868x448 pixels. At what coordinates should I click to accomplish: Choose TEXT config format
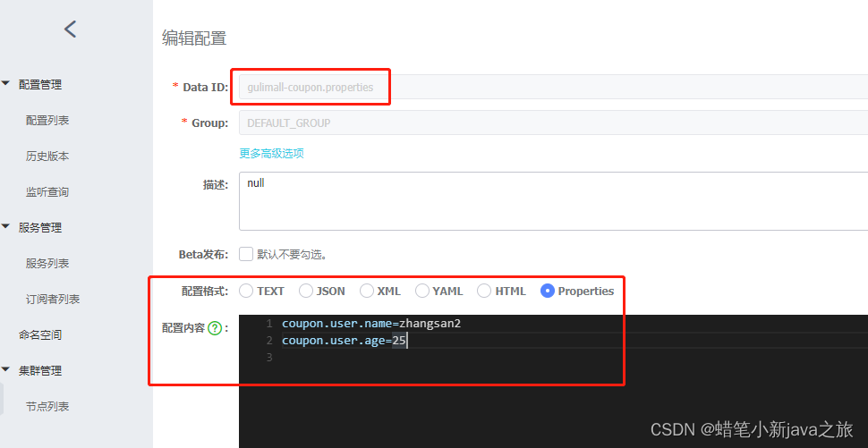[x=246, y=291]
